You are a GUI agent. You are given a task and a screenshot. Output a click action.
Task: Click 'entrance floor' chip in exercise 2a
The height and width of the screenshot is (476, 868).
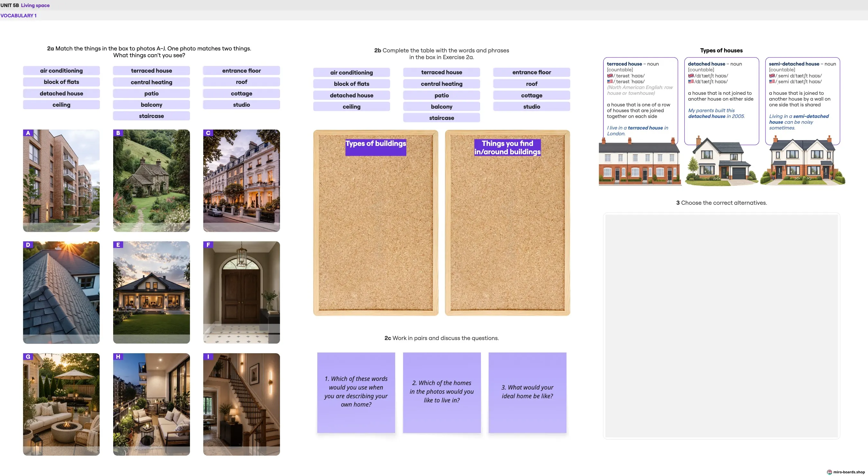tap(241, 70)
